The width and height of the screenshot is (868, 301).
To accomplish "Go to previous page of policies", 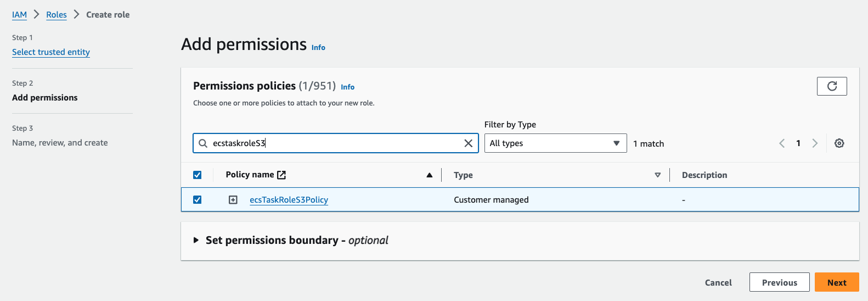I will tap(782, 143).
